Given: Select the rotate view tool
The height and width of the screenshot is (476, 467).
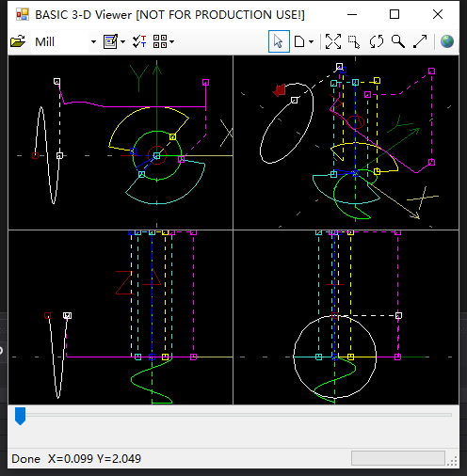Looking at the screenshot, I should (377, 41).
